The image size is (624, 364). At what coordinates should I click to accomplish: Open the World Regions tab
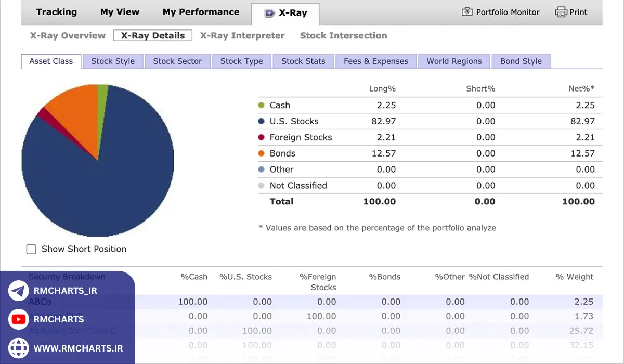pos(454,61)
